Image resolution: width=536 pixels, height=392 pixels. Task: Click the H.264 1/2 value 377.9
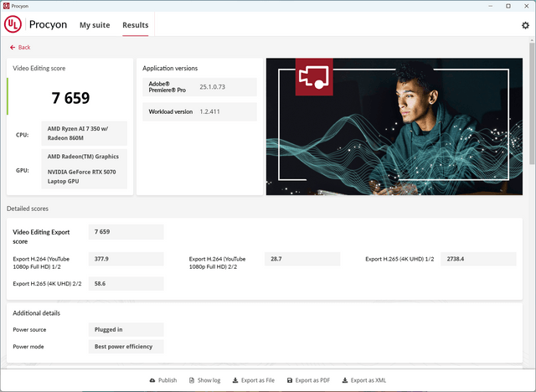(126, 259)
